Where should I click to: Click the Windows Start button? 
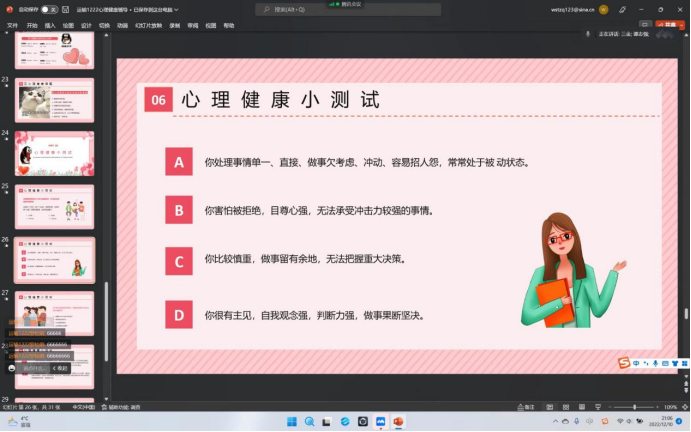click(x=291, y=421)
